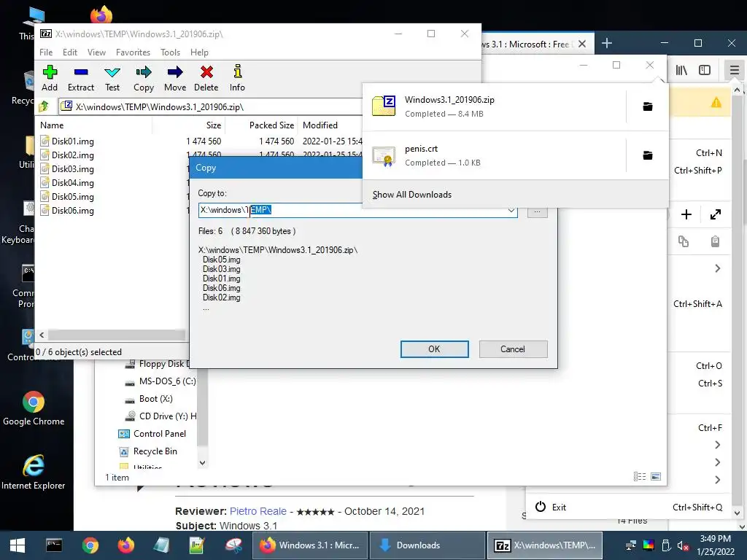Image resolution: width=747 pixels, height=560 pixels.
Task: Click the Copy toolbar icon in 7-Zip
Action: click(144, 79)
